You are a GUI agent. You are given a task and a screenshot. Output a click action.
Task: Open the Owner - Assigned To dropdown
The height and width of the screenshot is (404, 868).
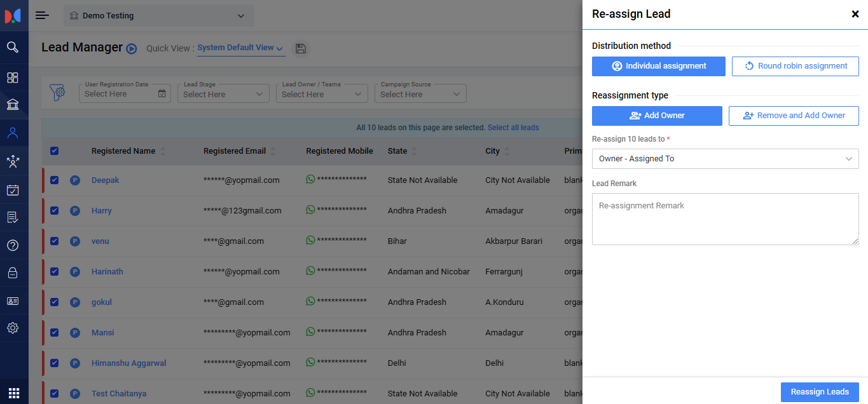point(725,159)
